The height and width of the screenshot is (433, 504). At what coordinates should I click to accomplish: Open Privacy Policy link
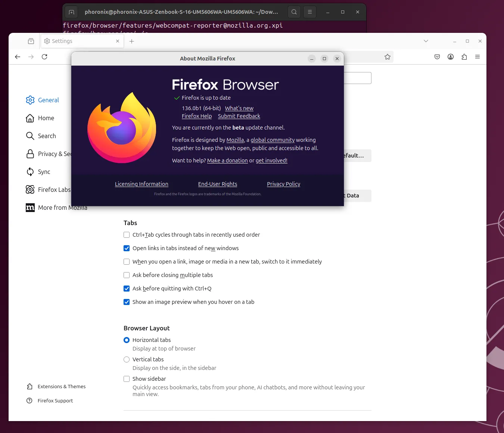coord(284,184)
